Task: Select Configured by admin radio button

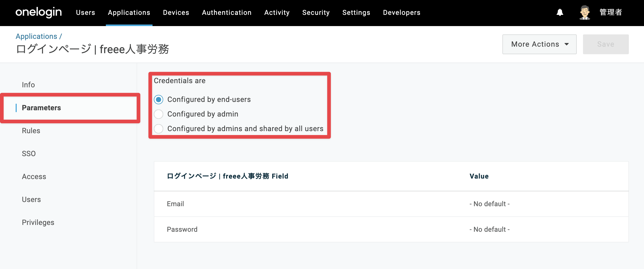Action: (x=159, y=114)
